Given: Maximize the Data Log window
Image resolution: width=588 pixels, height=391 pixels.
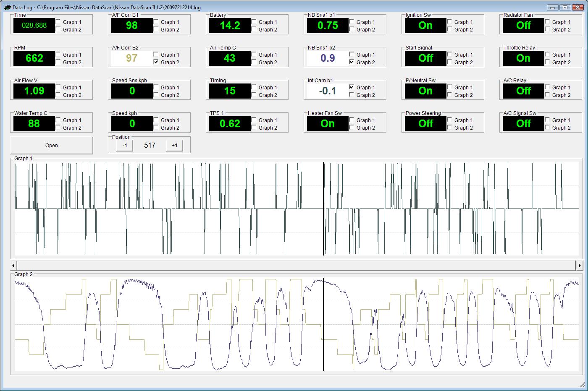Looking at the screenshot, I should pos(565,7).
